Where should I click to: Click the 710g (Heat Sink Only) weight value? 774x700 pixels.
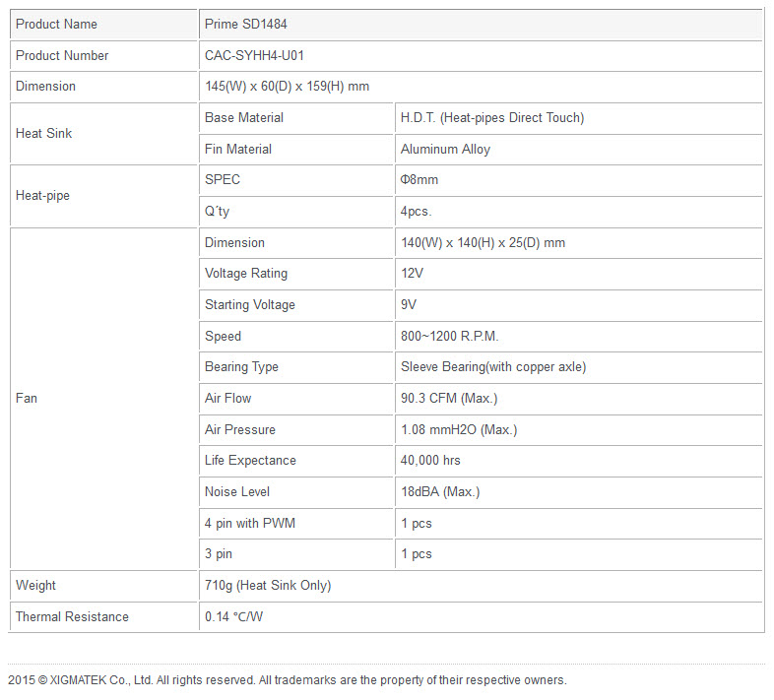pos(267,586)
